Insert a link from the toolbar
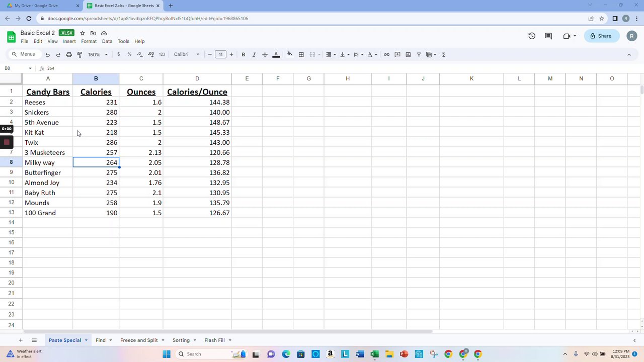The image size is (644, 362). pos(386,54)
